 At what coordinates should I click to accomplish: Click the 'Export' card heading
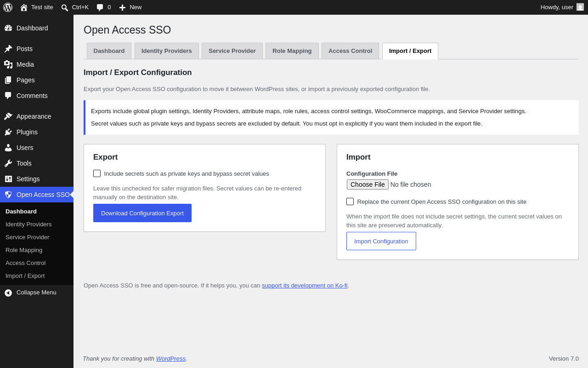(106, 157)
